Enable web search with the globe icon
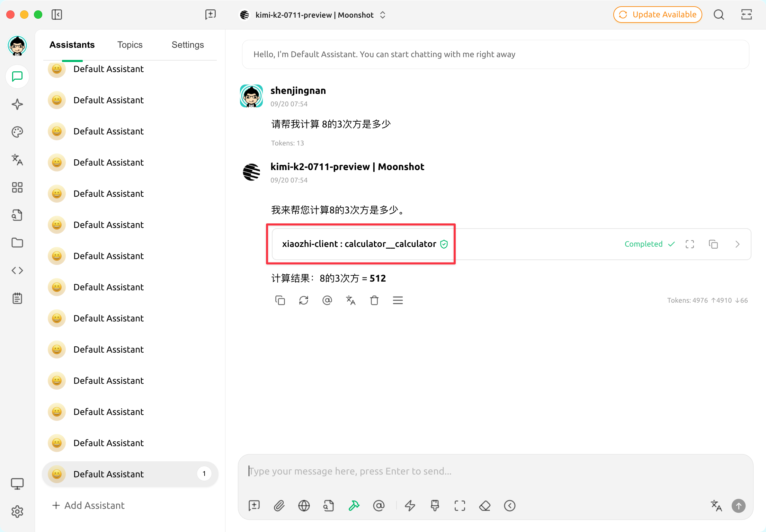Screen dimensions: 766x532 click(x=304, y=506)
